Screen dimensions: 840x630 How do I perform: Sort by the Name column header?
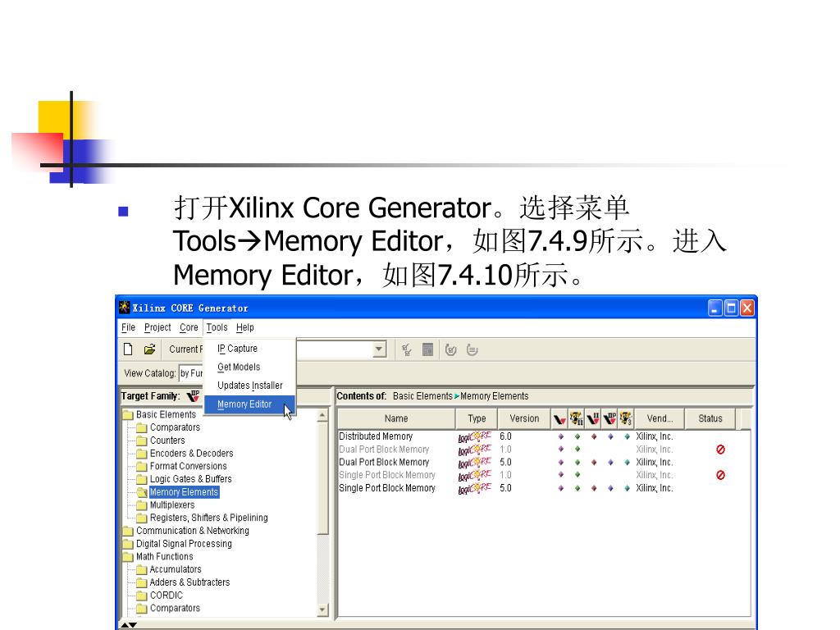click(x=396, y=419)
